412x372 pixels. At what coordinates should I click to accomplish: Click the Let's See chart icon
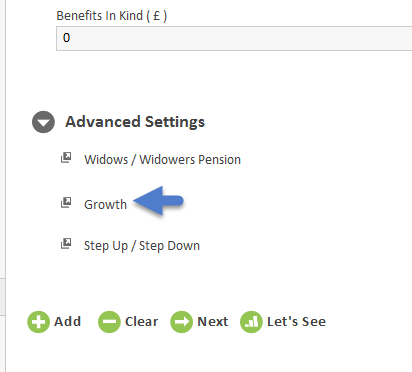pos(251,322)
